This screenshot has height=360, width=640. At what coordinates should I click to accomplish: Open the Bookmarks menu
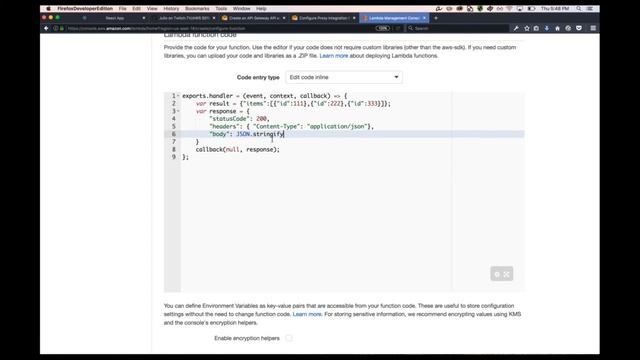click(x=197, y=8)
